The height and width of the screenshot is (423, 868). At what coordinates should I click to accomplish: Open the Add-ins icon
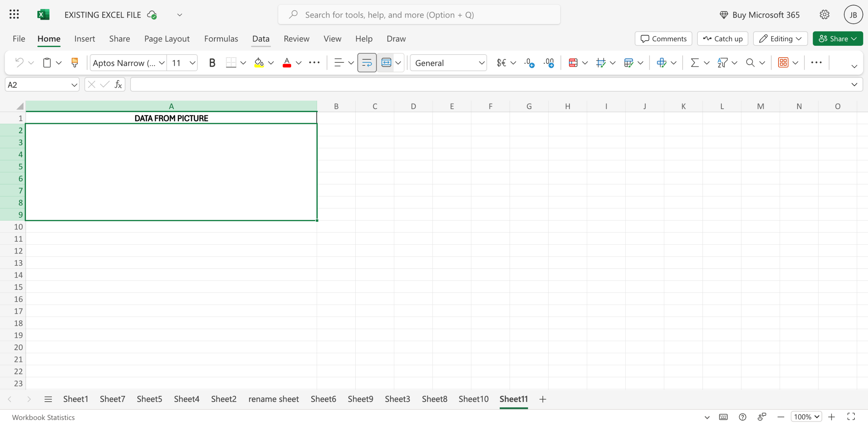coord(783,63)
